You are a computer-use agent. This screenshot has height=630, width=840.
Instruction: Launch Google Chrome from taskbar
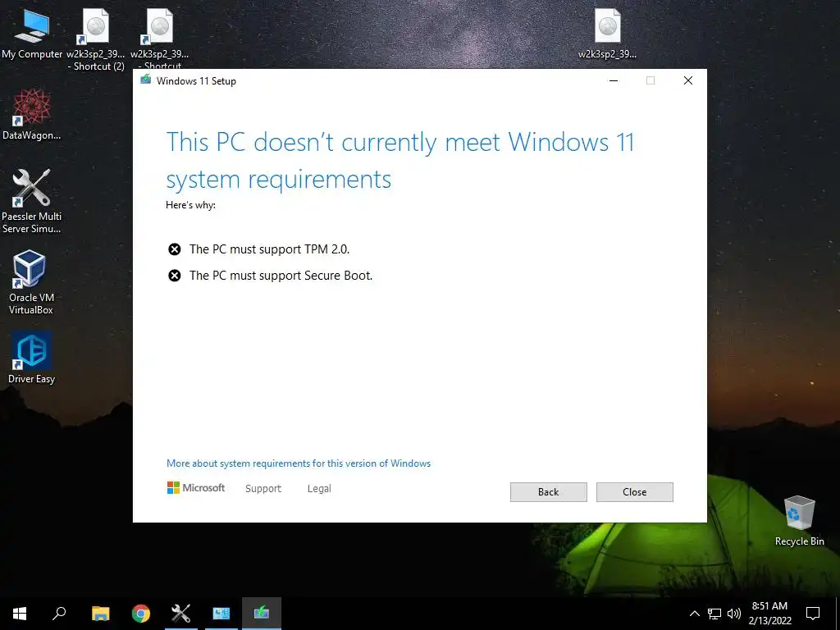coord(141,614)
